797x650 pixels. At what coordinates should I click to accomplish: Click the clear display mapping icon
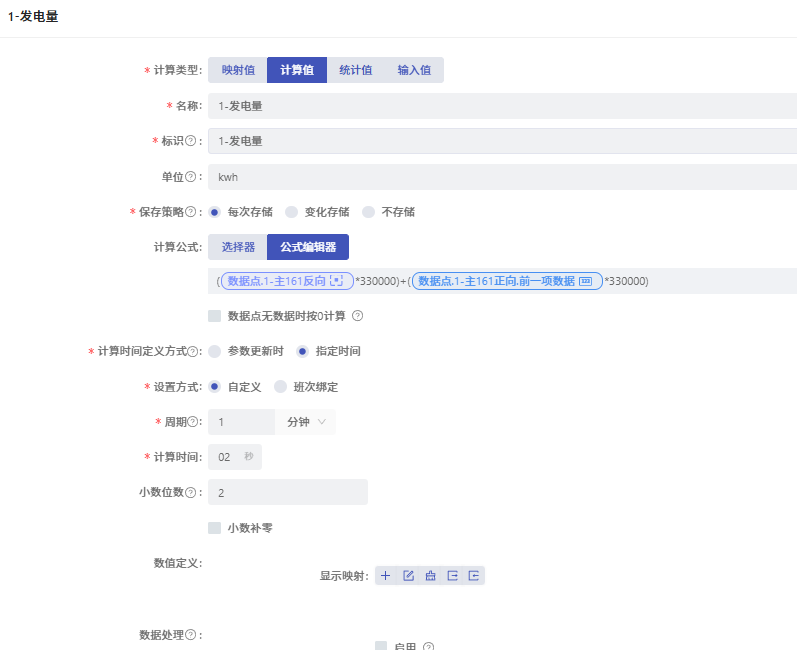point(430,576)
